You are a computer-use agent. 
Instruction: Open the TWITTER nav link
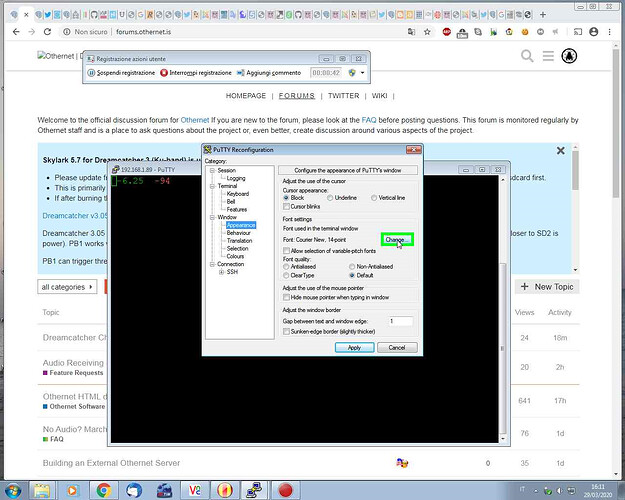pyautogui.click(x=344, y=96)
